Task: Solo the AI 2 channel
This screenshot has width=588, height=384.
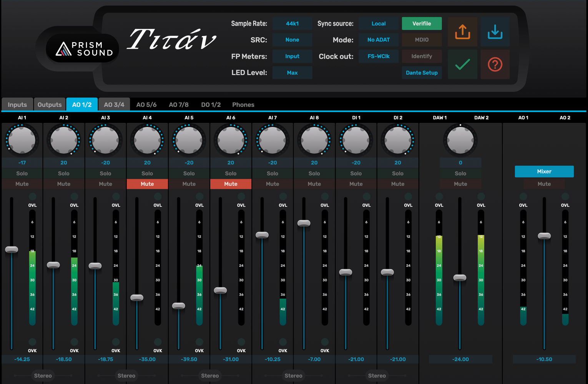Action: (64, 174)
